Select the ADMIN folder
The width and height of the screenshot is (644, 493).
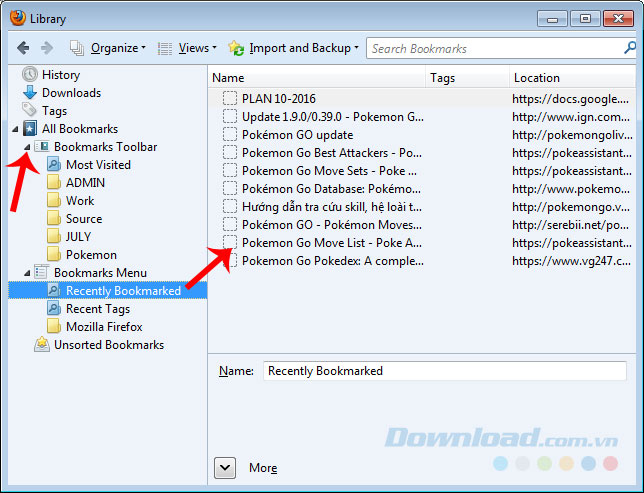click(85, 183)
